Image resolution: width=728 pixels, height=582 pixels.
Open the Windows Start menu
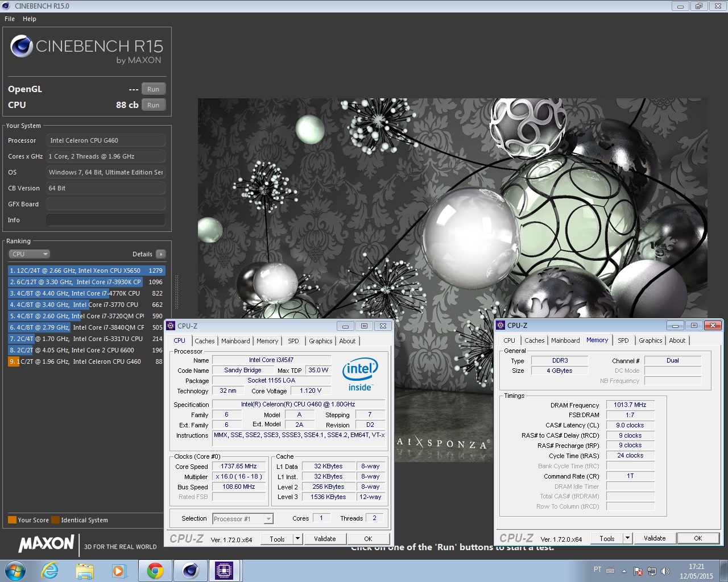click(x=15, y=571)
